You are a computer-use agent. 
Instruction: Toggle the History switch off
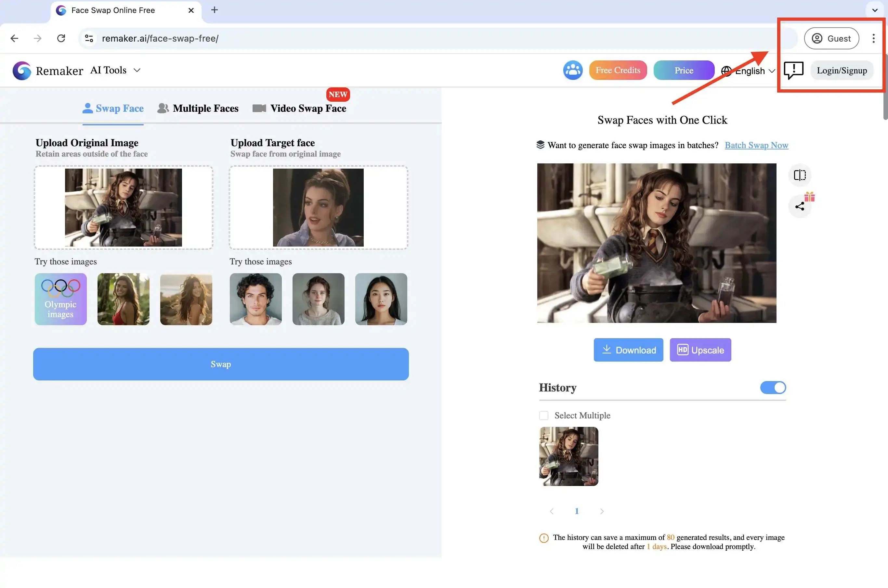click(x=773, y=387)
